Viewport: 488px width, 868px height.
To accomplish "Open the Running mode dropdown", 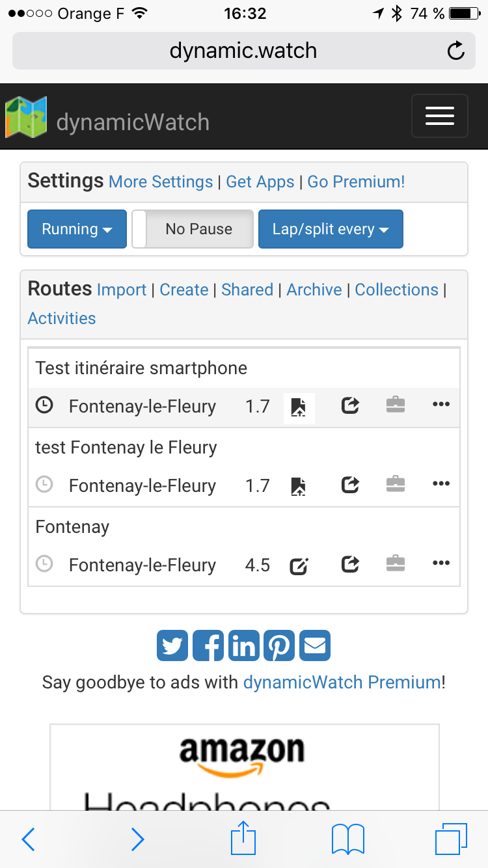I will (76, 229).
